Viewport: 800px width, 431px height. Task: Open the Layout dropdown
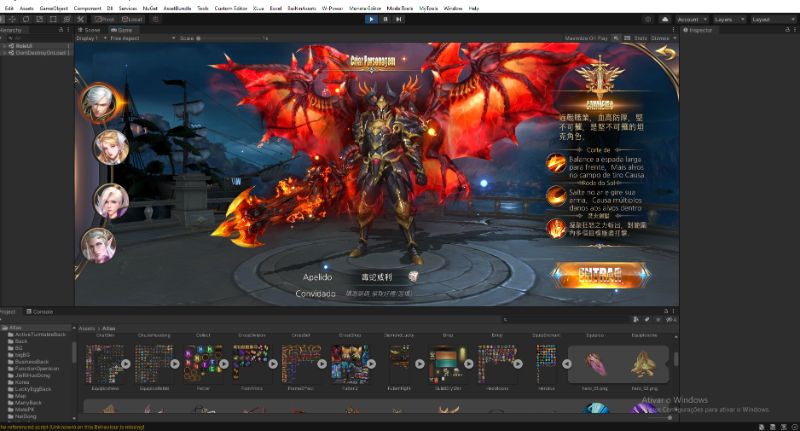(771, 19)
